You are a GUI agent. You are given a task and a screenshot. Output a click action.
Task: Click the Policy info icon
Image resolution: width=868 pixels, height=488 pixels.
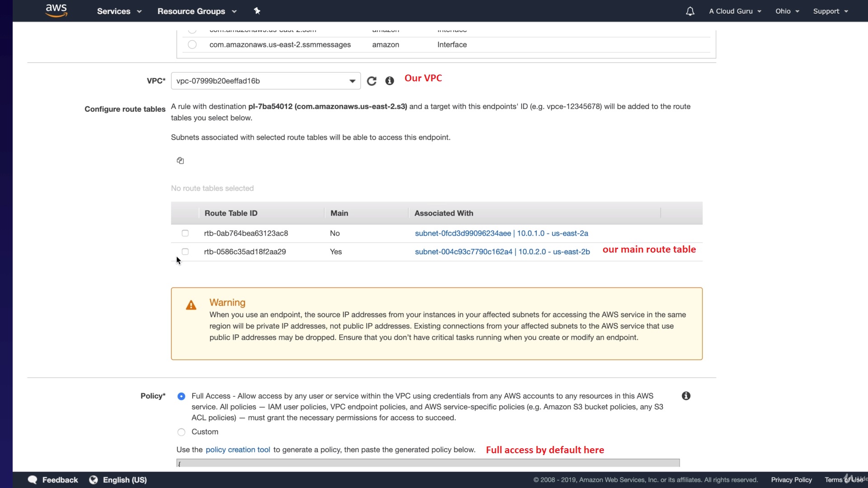686,396
